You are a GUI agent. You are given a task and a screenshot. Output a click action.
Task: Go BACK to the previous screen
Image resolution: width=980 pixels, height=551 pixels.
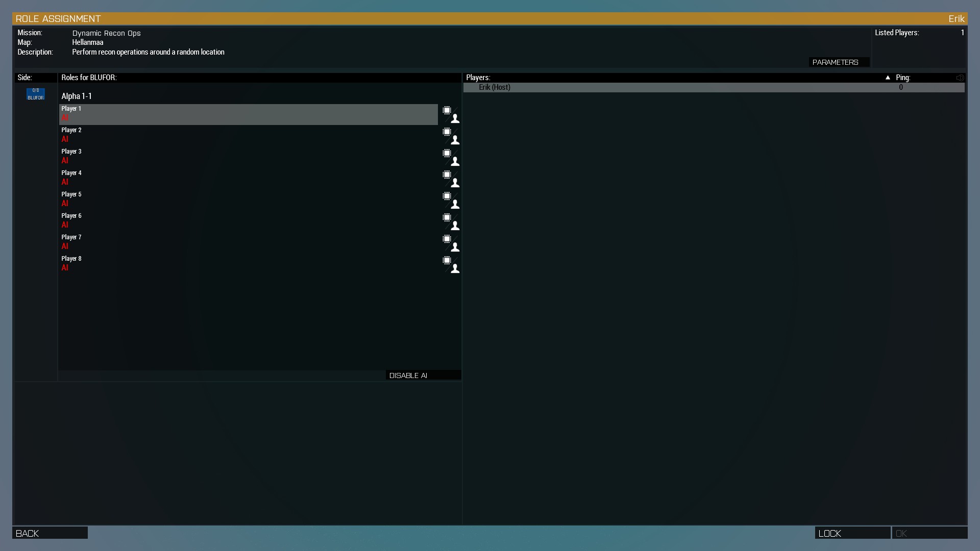tap(50, 533)
